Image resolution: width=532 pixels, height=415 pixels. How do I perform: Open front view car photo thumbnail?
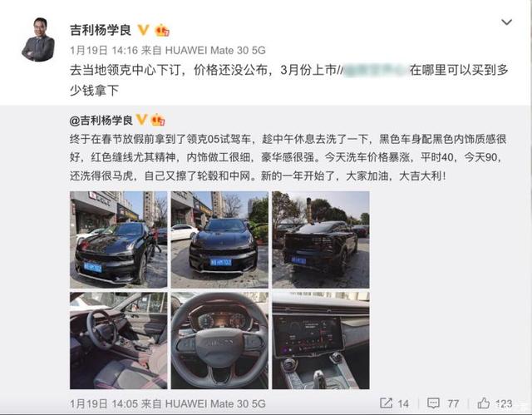tap(219, 240)
